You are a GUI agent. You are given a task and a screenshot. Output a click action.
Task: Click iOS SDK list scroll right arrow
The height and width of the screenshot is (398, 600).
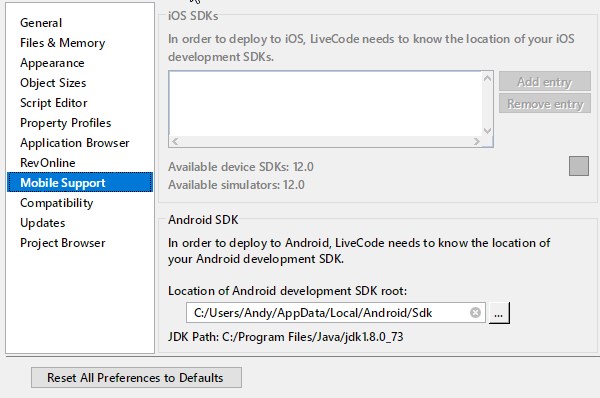[x=476, y=141]
